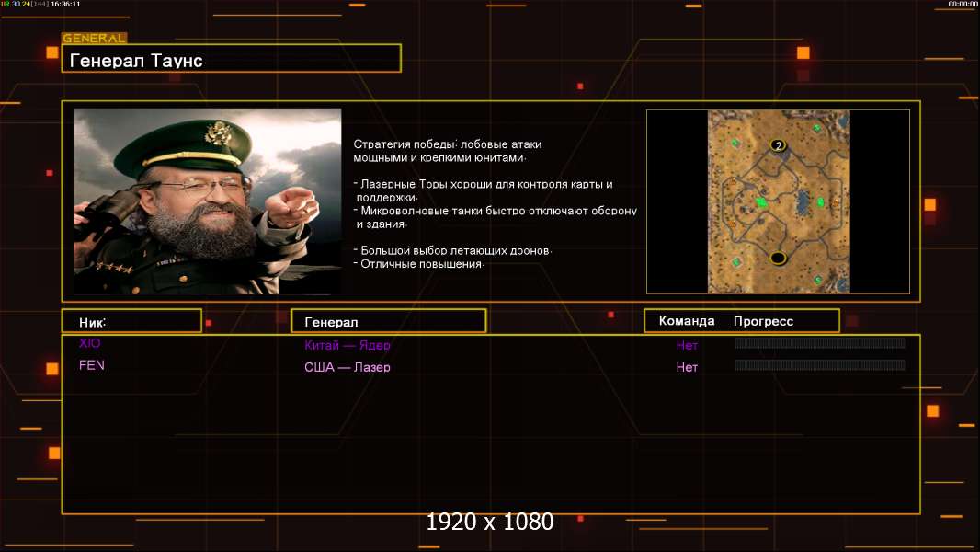Click the General Townes portrait image
The height and width of the screenshot is (552, 980).
point(207,201)
